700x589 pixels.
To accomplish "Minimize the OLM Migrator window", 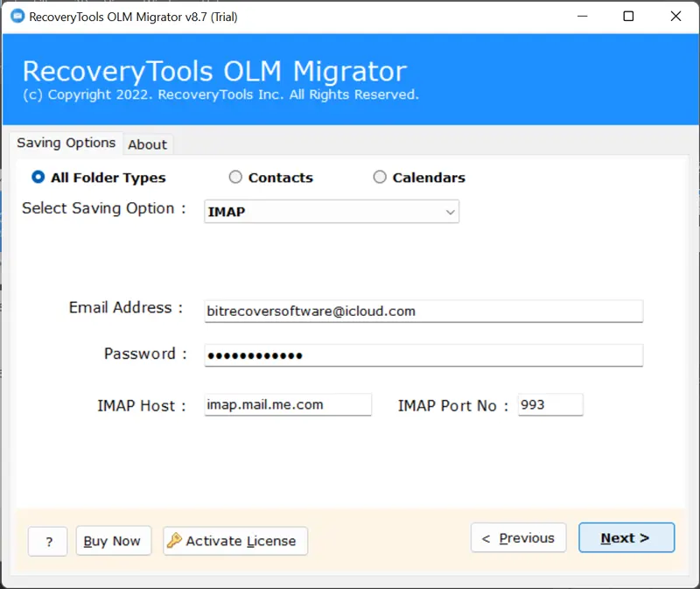I will click(x=581, y=17).
